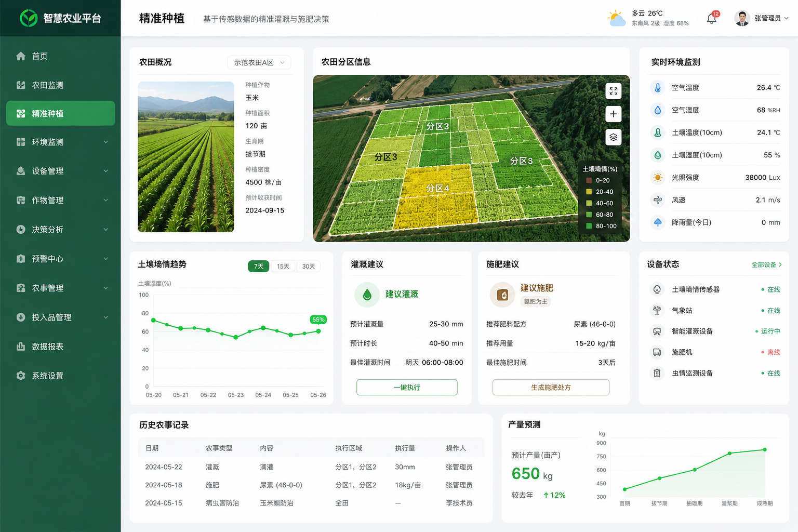This screenshot has height=532, width=798.
Task: Expand the 农事管理 menu chevron
Action: 106,288
